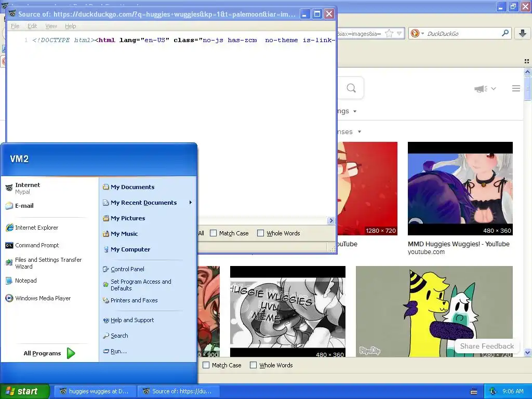Open View menu in Source window
Screen dimensions: 532x399
pyautogui.click(x=51, y=26)
